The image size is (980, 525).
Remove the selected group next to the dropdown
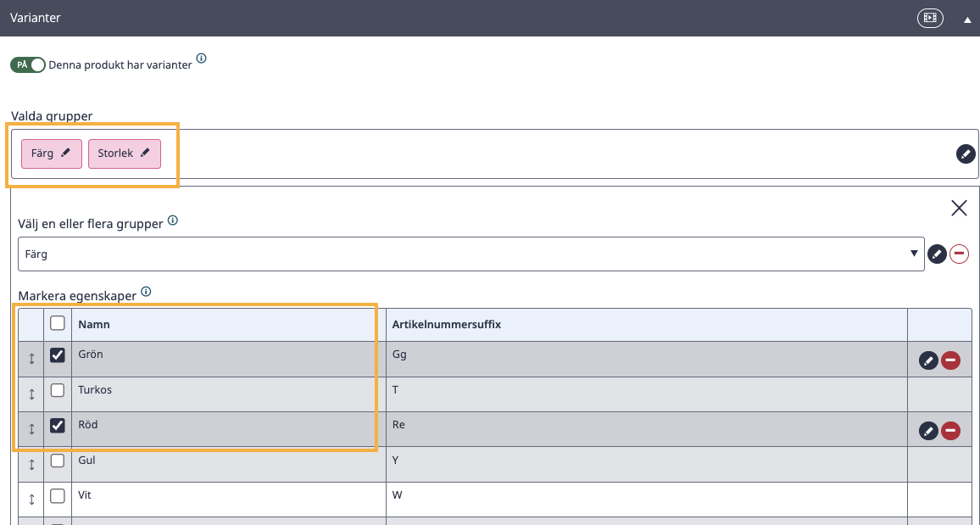[x=959, y=254]
